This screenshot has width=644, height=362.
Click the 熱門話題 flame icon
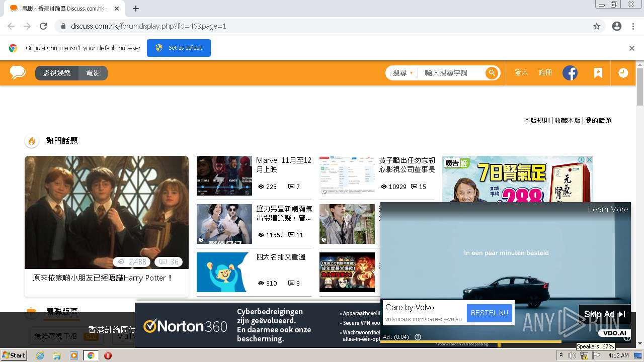(x=32, y=141)
